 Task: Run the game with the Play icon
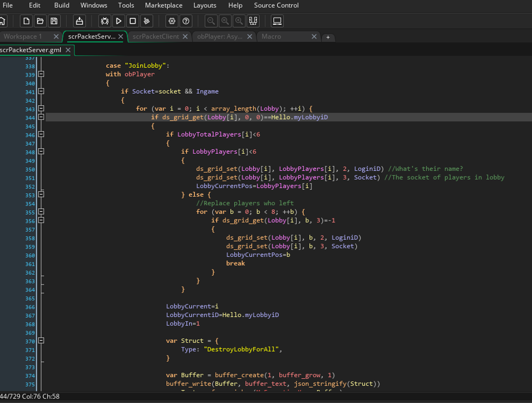[x=119, y=21]
